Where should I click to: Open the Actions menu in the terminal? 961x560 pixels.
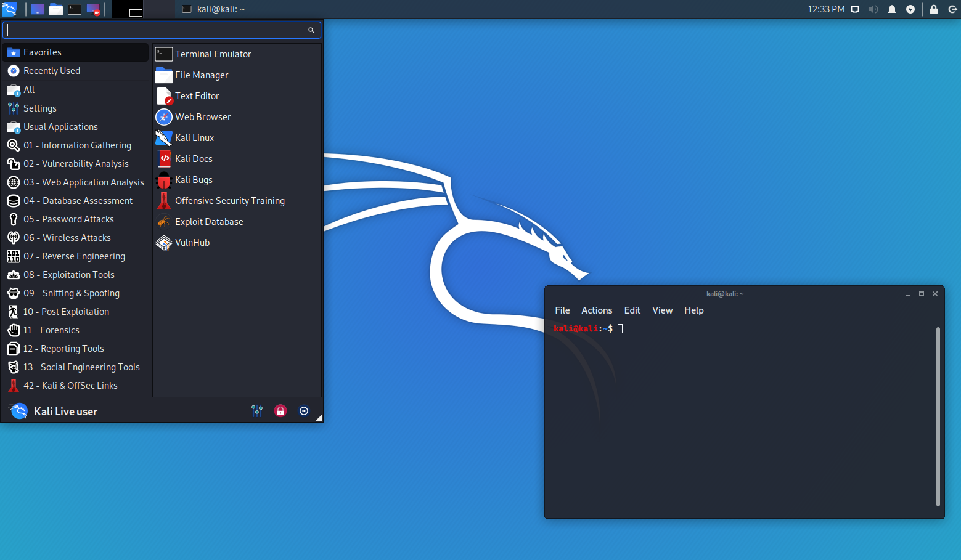tap(596, 310)
